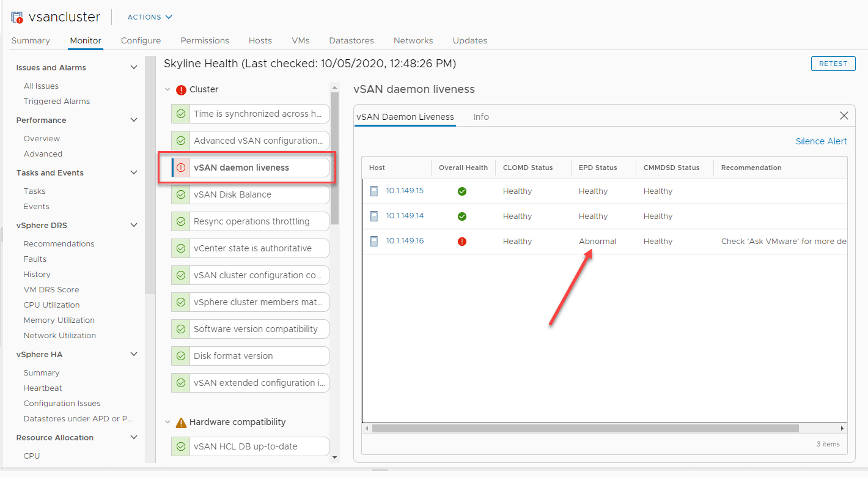Click the vsancluster cluster icon
Screen dimensions: 868x477
(17, 17)
